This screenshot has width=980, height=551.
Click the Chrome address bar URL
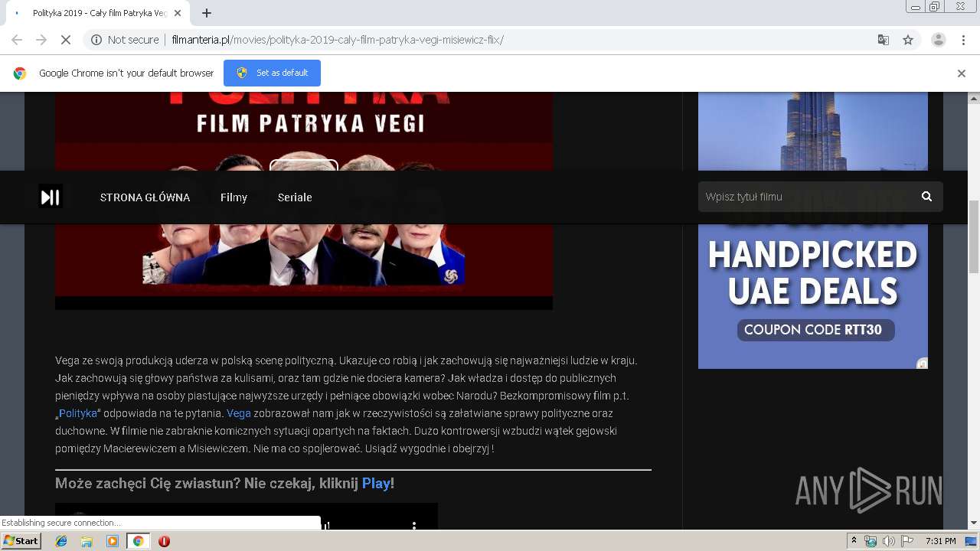pos(338,40)
